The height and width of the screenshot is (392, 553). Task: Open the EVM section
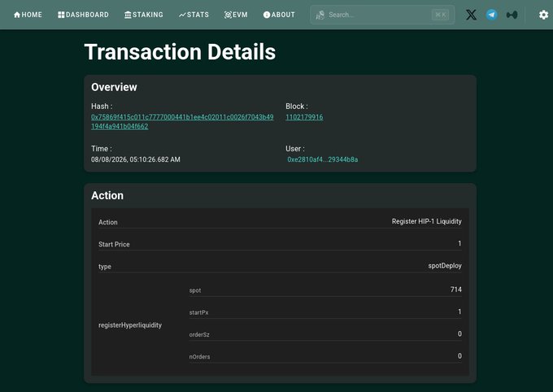[236, 15]
